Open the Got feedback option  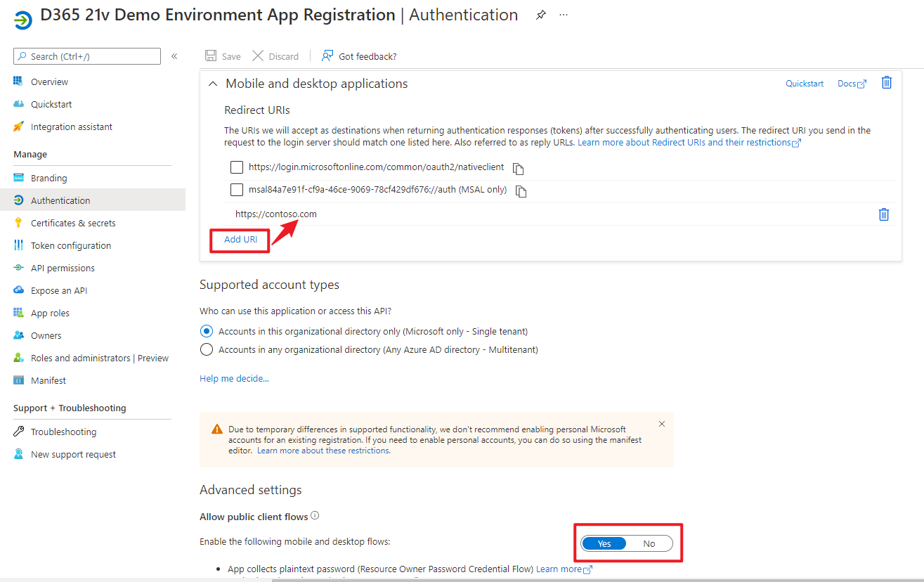point(359,56)
